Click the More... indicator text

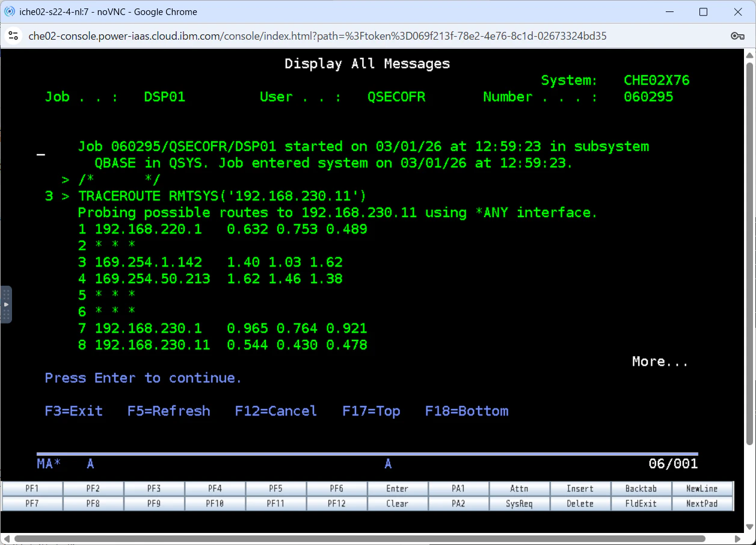660,362
